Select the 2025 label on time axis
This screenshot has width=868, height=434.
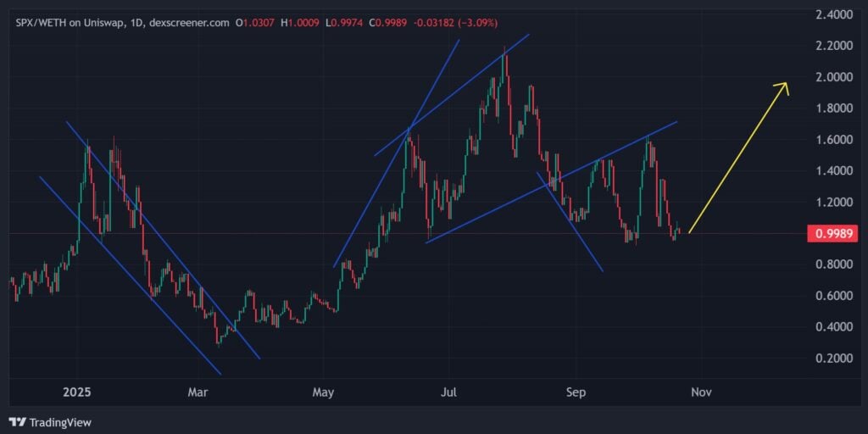click(x=76, y=393)
